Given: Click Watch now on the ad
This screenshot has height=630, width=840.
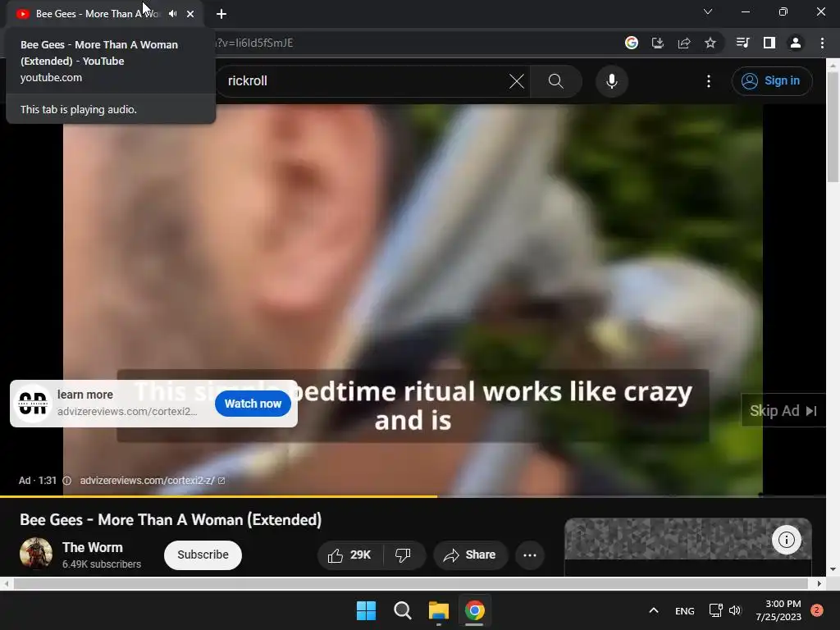Looking at the screenshot, I should click(253, 404).
